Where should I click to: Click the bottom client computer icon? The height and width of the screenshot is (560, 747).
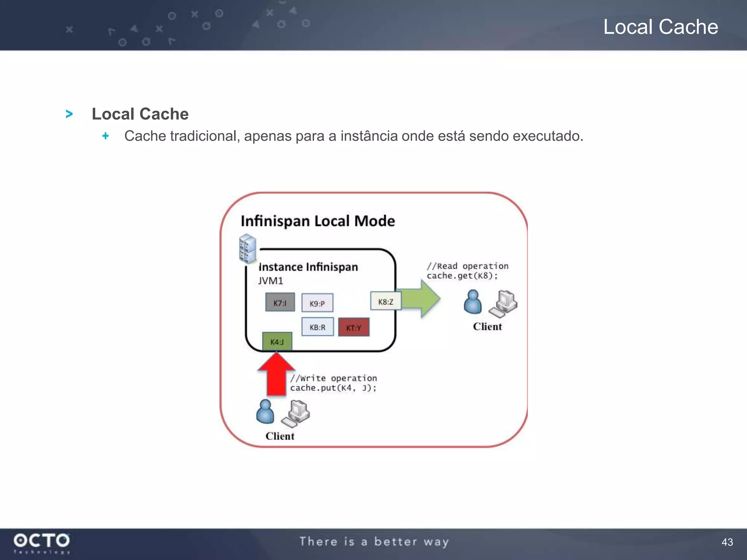click(x=295, y=414)
